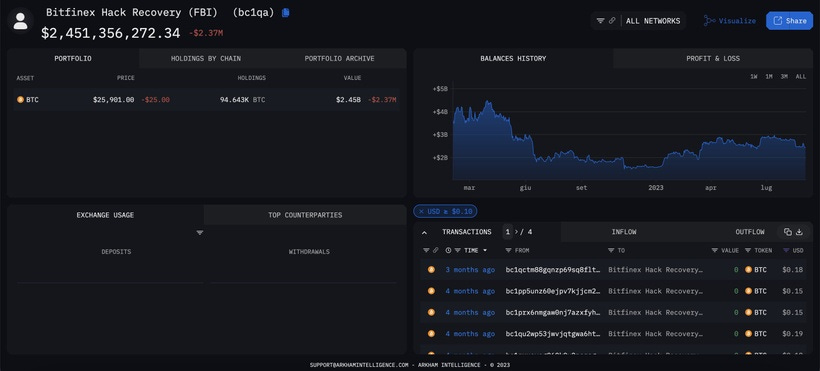Viewport: 820px width, 371px height.
Task: Copy the bc1qa address via clipboard icon
Action: pos(286,13)
